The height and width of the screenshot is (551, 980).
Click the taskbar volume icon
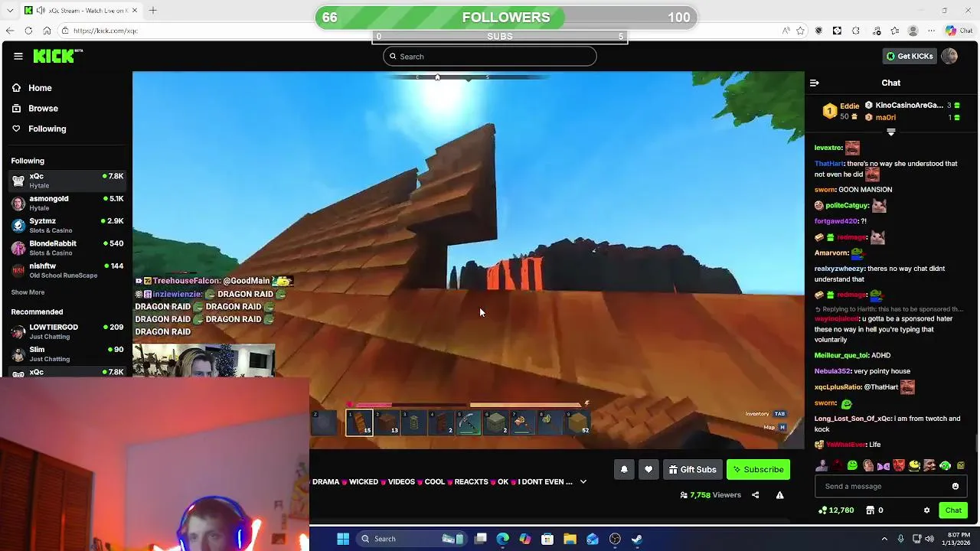click(930, 539)
